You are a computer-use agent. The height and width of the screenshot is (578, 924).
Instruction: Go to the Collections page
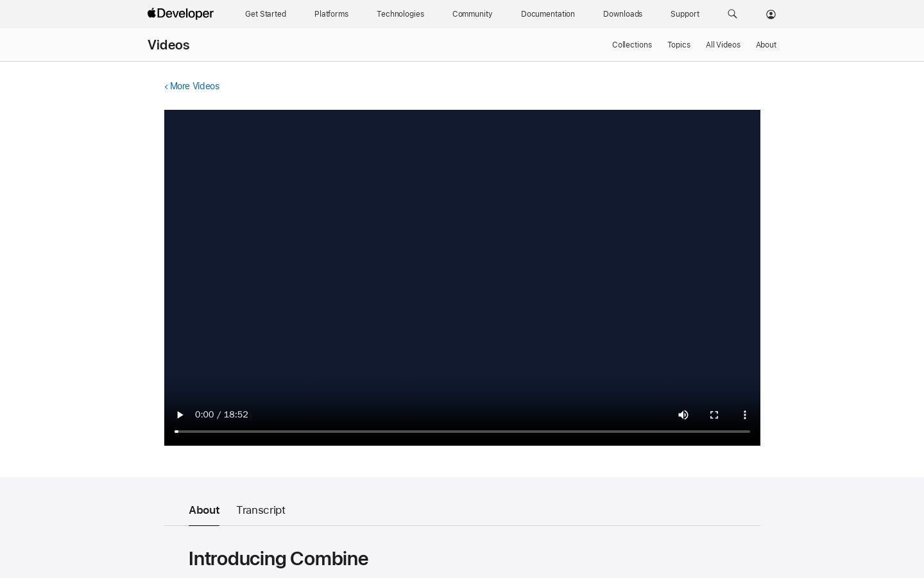pos(632,45)
